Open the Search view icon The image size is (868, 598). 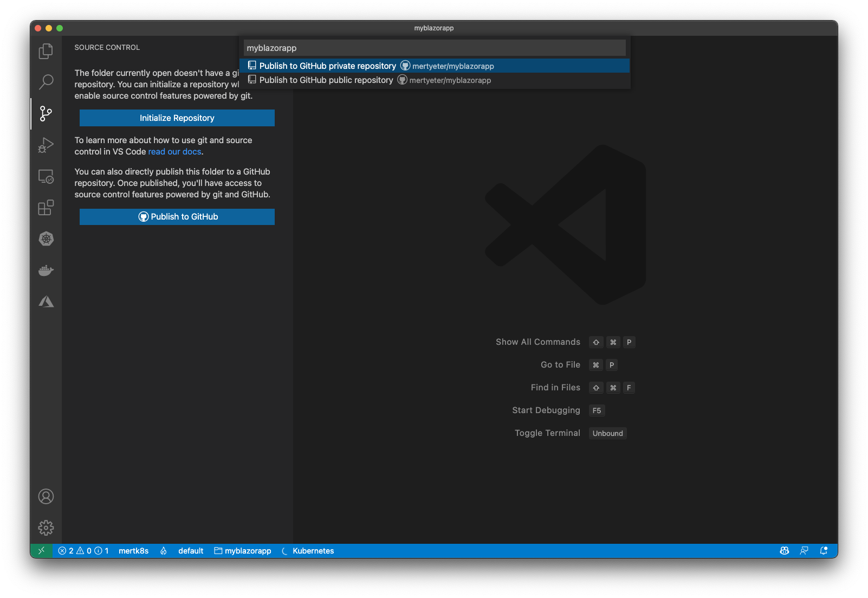46,82
